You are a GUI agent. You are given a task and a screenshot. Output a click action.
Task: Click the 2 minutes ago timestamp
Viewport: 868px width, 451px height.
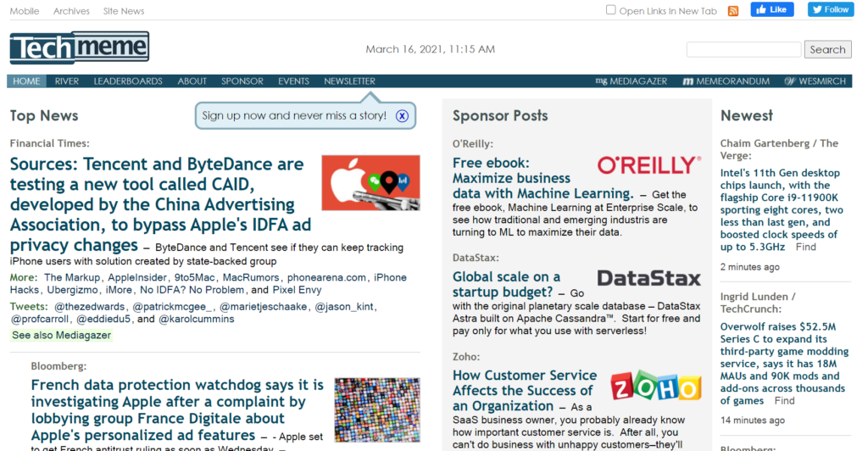click(749, 267)
